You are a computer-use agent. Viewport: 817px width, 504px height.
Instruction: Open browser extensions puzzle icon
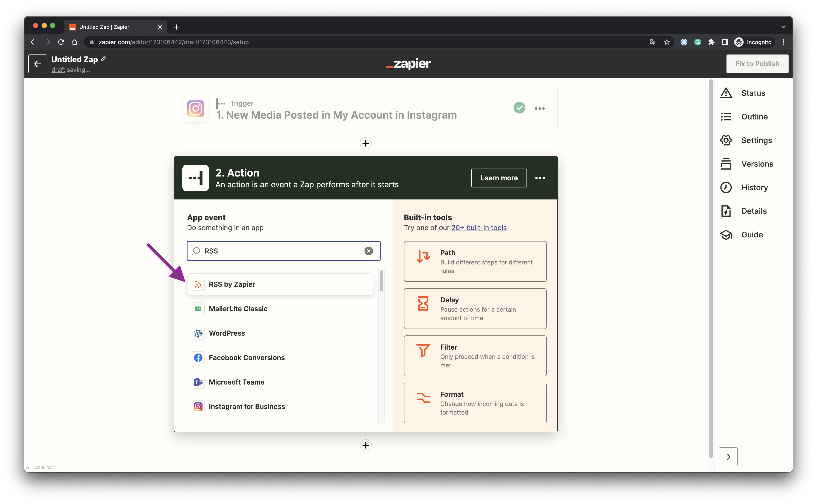pyautogui.click(x=711, y=42)
